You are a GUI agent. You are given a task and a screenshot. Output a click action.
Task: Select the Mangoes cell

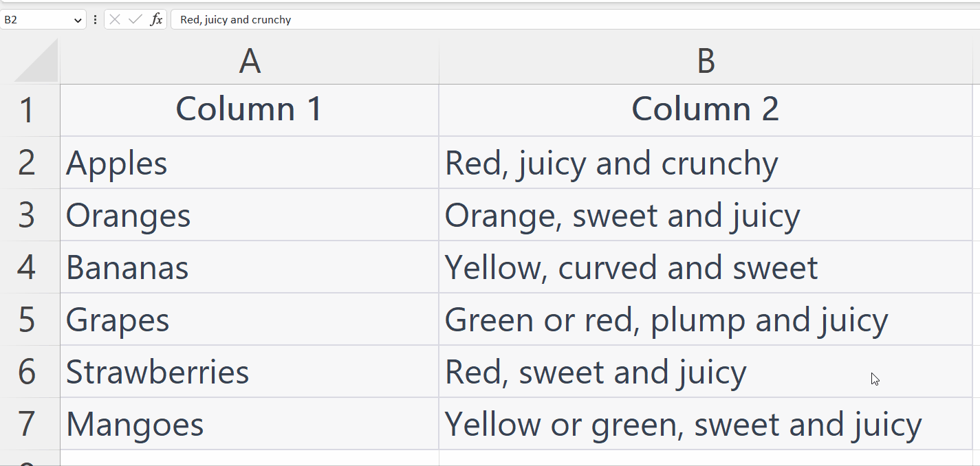[x=249, y=424]
